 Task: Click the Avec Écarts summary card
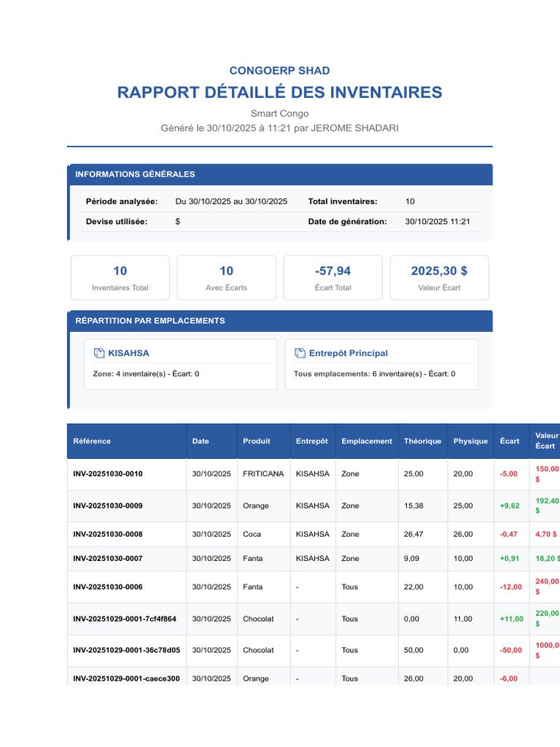pyautogui.click(x=227, y=278)
